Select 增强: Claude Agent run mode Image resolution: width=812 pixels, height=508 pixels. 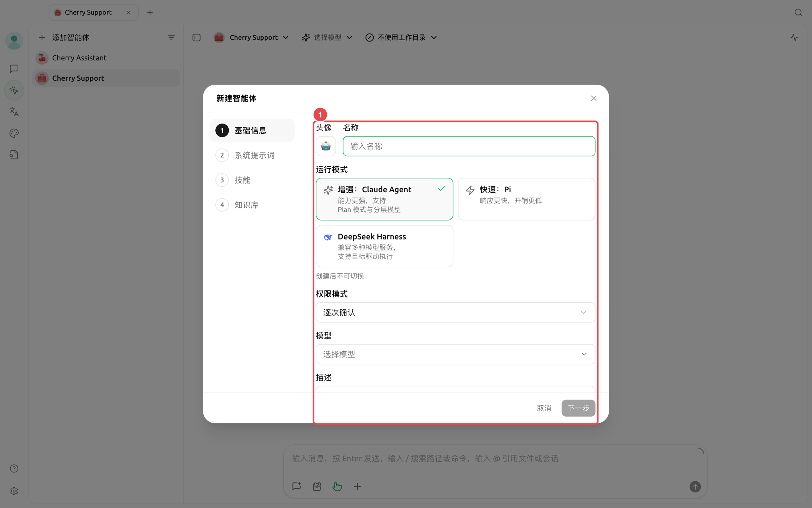click(385, 199)
